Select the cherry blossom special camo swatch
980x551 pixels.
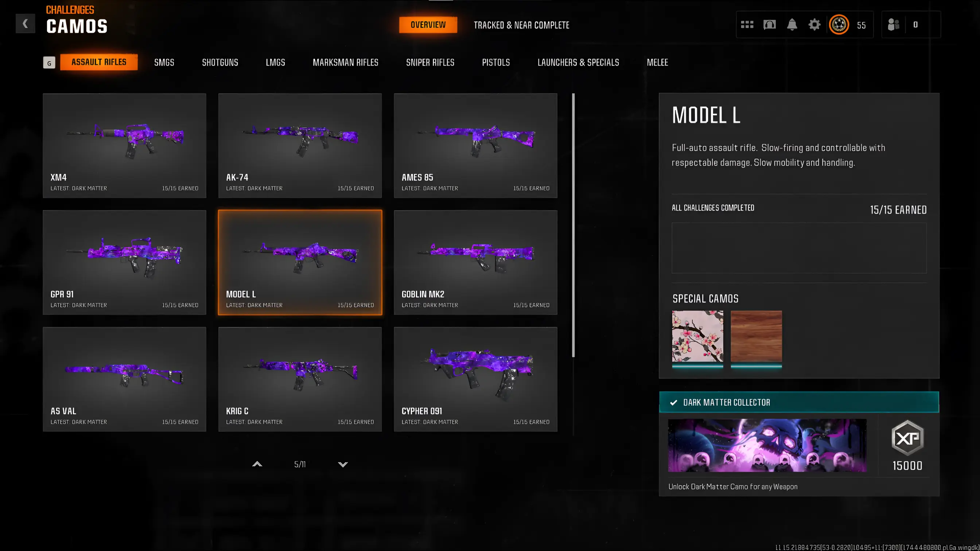click(x=697, y=336)
